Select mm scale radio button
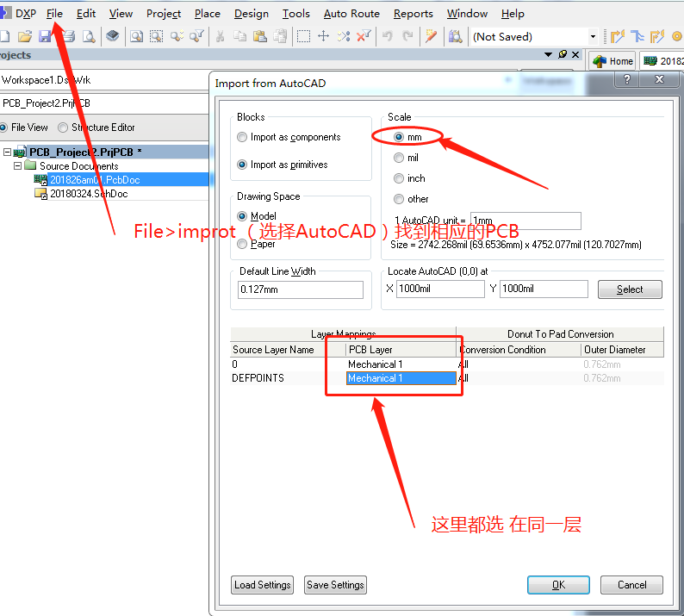This screenshot has width=684, height=616. coord(399,137)
